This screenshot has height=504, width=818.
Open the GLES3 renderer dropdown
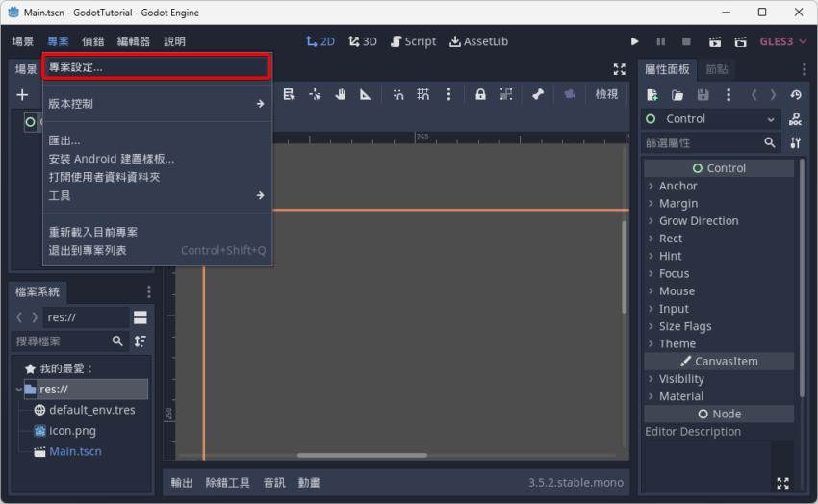(x=783, y=41)
